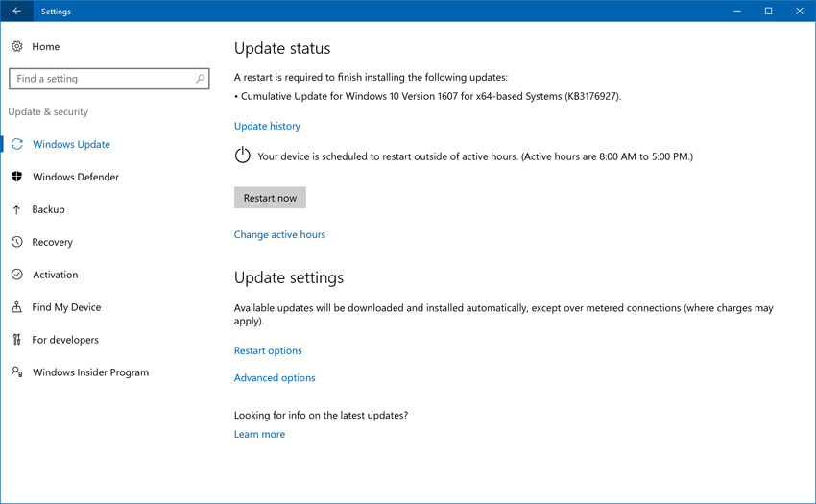Click the Update settings heading
The height and width of the screenshot is (504, 816).
click(x=289, y=277)
